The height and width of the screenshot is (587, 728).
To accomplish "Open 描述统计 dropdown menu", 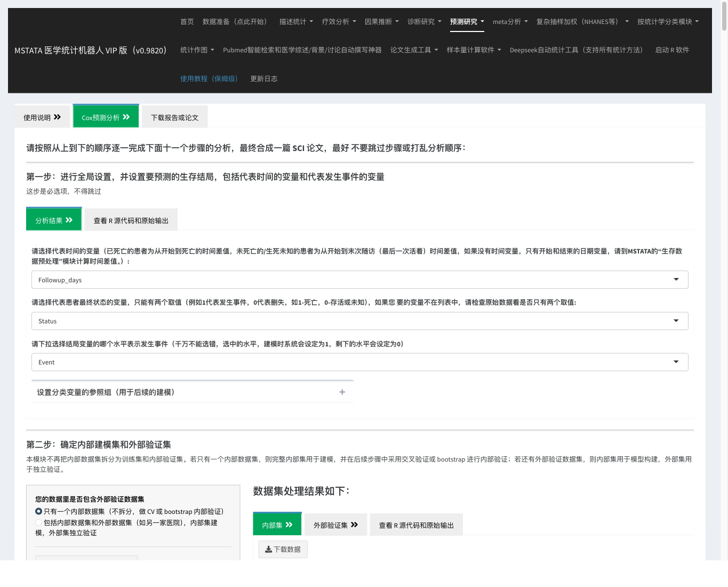I will coord(296,21).
